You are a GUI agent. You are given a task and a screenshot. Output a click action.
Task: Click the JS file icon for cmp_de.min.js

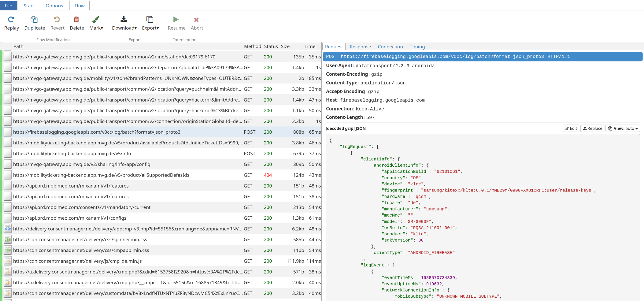(x=8, y=261)
